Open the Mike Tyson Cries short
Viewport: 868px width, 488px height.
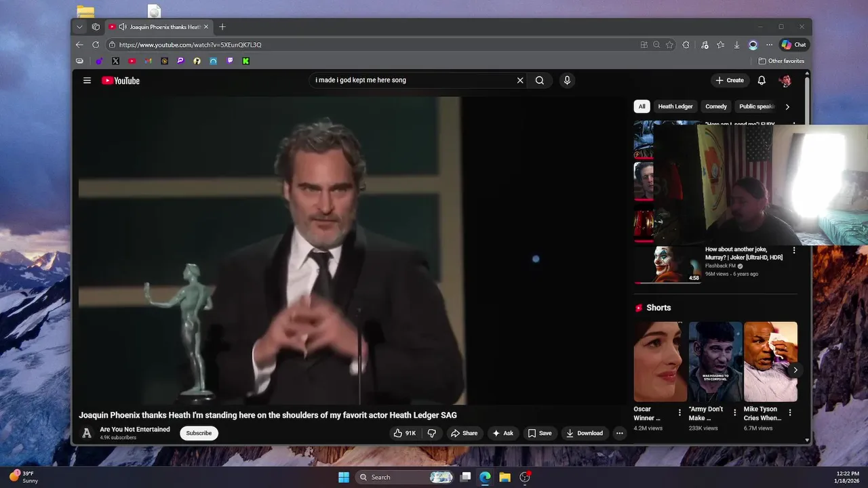click(x=770, y=361)
